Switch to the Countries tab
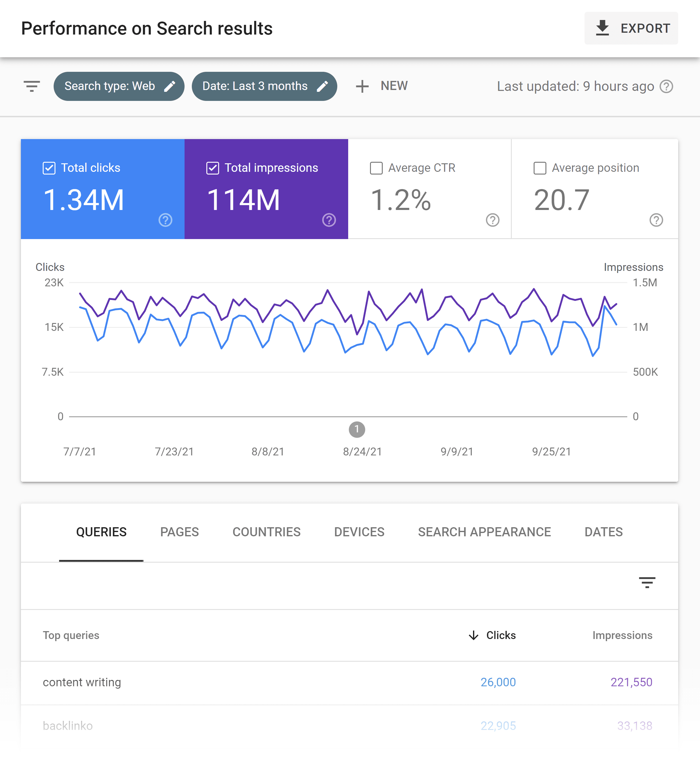The height and width of the screenshot is (759, 700). 266,531
